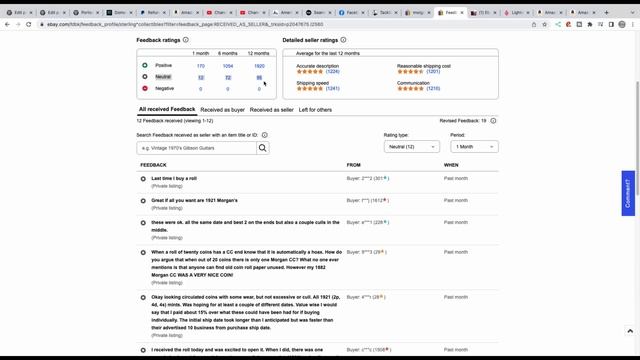
Task: Open the Chrome three-dot menu
Action: (633, 24)
